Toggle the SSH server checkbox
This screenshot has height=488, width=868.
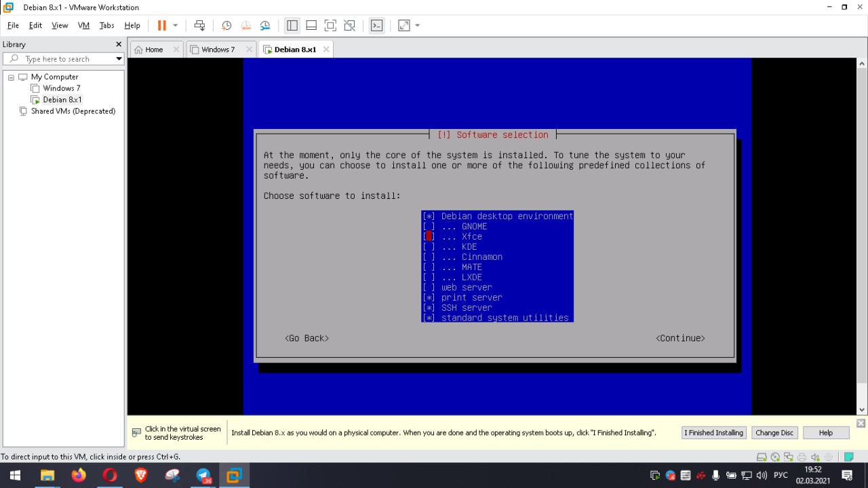click(429, 308)
